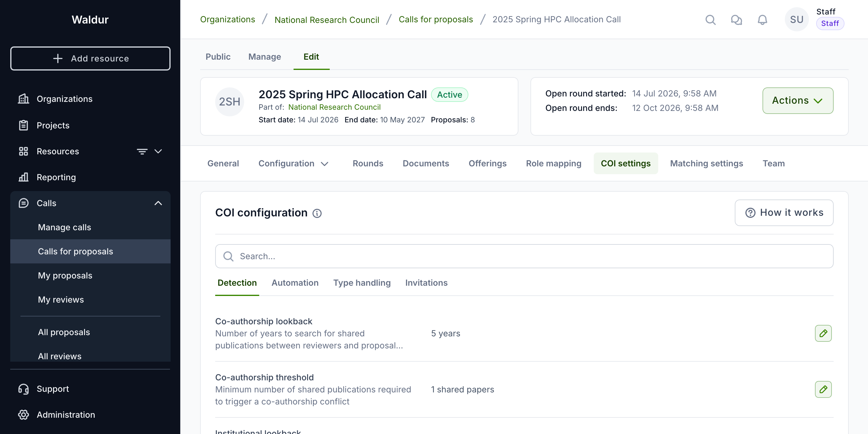Click the info icon beside COI configuration

click(x=317, y=213)
